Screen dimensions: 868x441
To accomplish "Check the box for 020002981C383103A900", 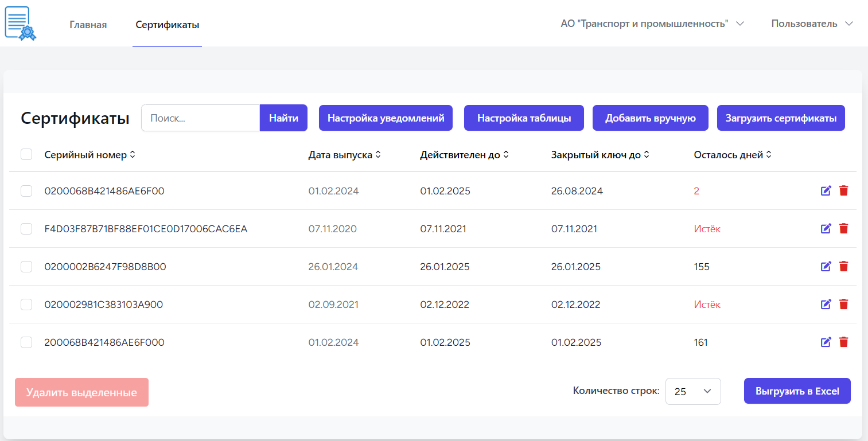I will coord(26,305).
